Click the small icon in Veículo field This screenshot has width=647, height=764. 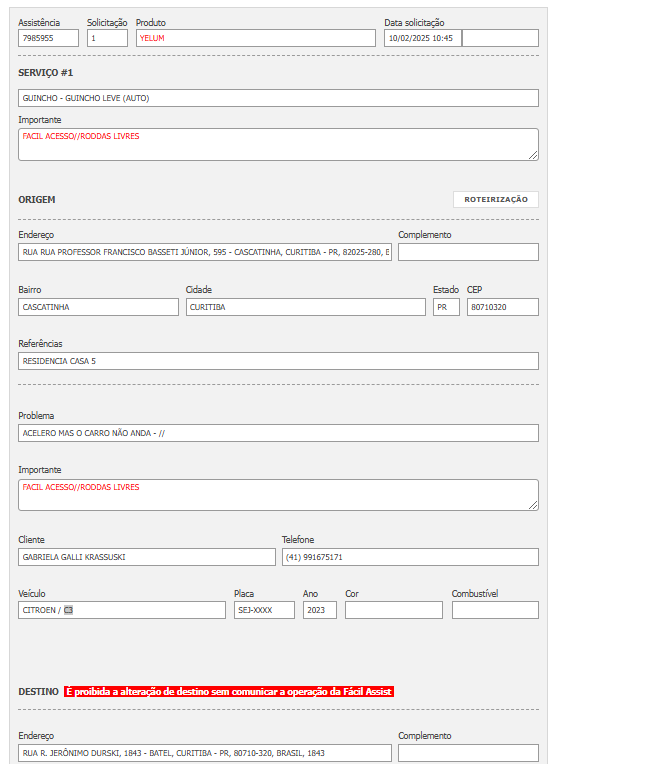68,610
